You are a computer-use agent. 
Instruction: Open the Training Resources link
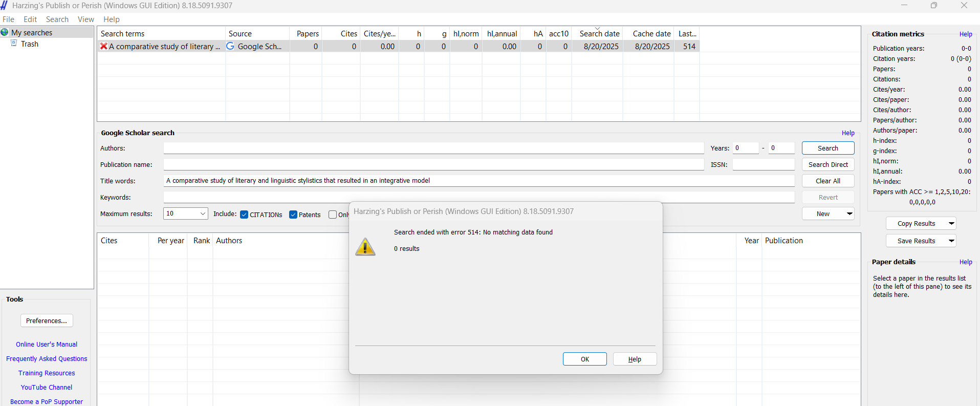(x=47, y=373)
